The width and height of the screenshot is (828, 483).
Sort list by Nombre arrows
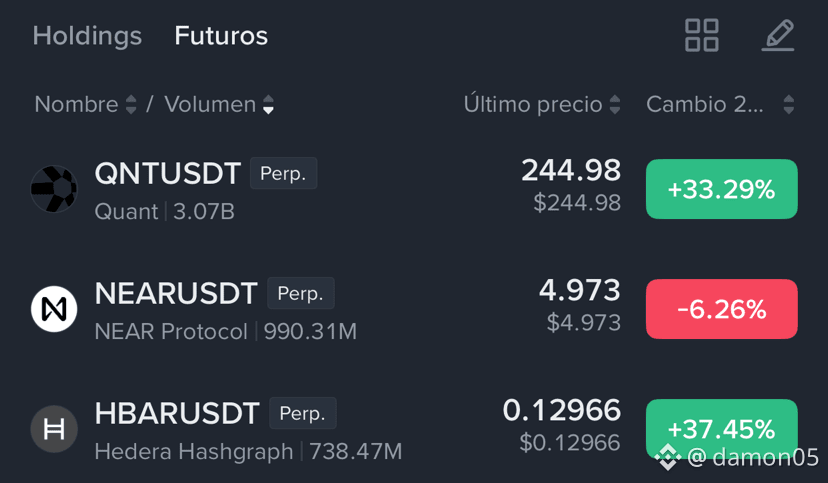pos(131,105)
